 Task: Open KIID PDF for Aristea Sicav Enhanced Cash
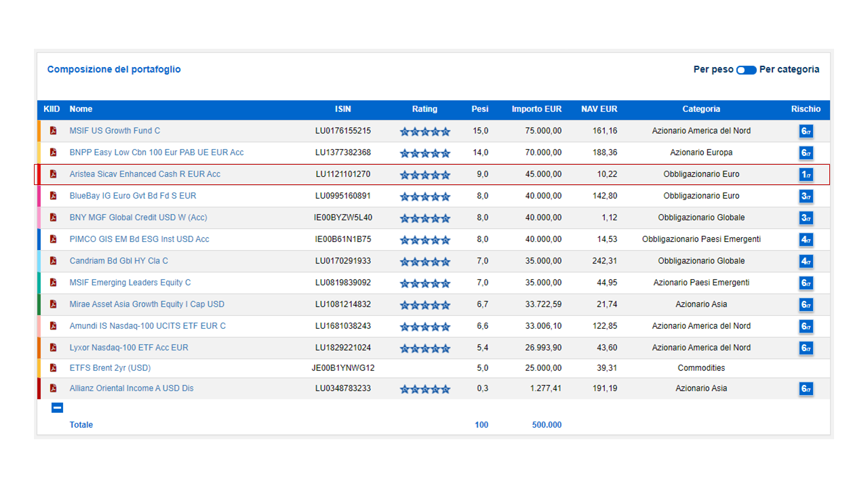coord(53,174)
